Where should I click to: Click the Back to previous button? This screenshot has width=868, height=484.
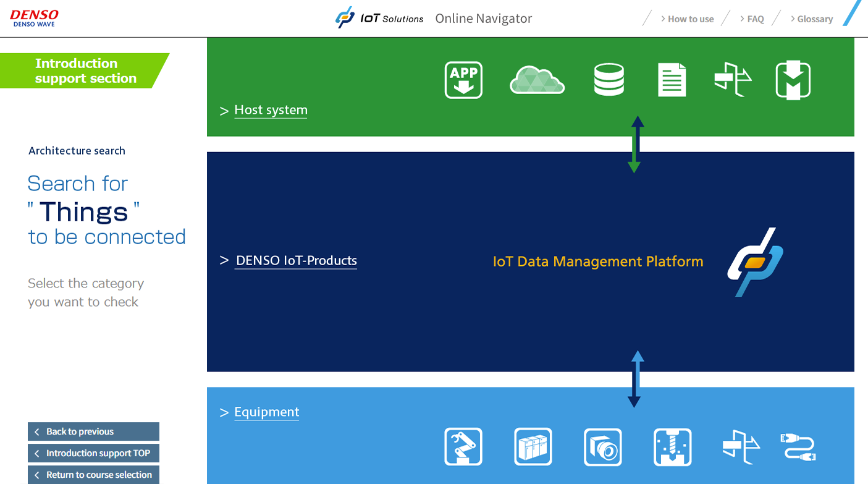[93, 431]
